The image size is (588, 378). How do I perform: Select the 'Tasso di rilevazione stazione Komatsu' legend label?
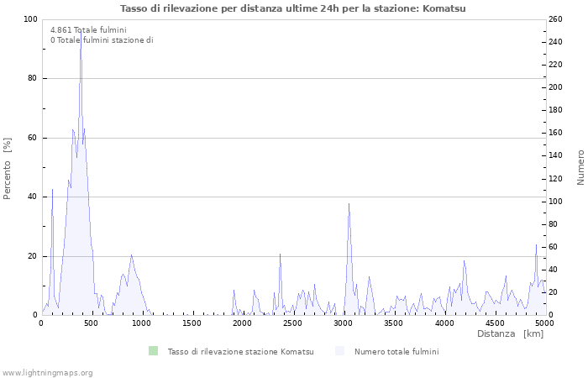point(240,352)
